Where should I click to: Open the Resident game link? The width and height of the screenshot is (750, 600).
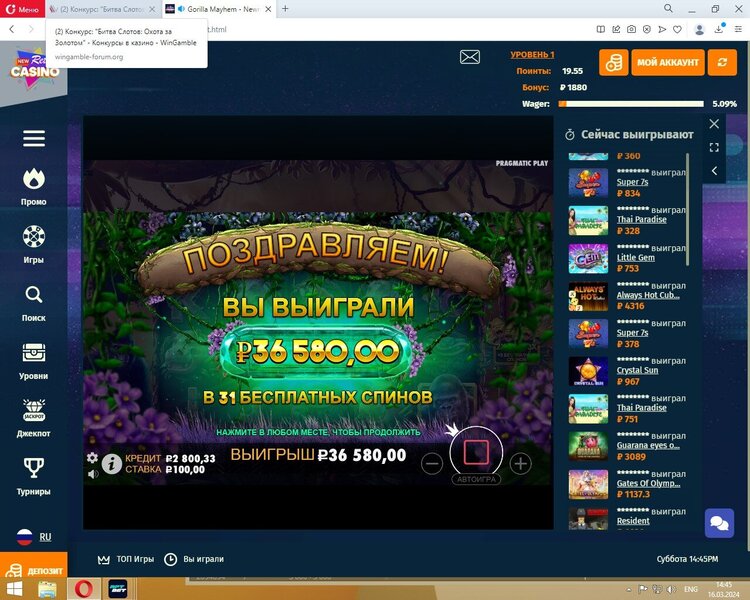633,521
